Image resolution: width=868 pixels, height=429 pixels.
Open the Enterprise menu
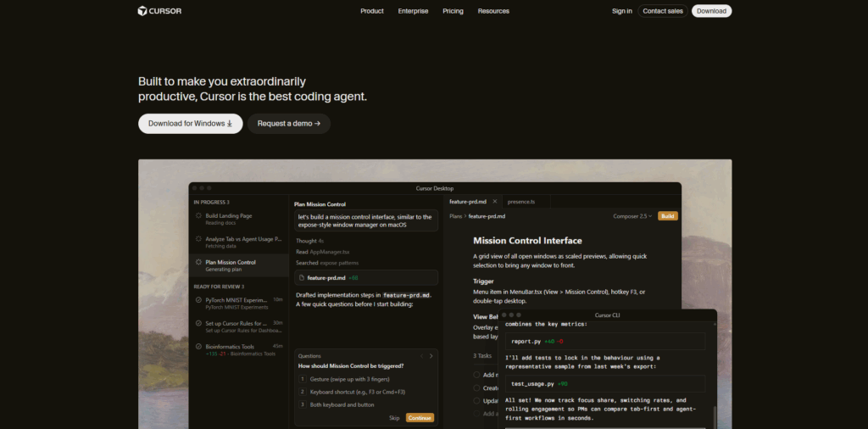click(413, 11)
